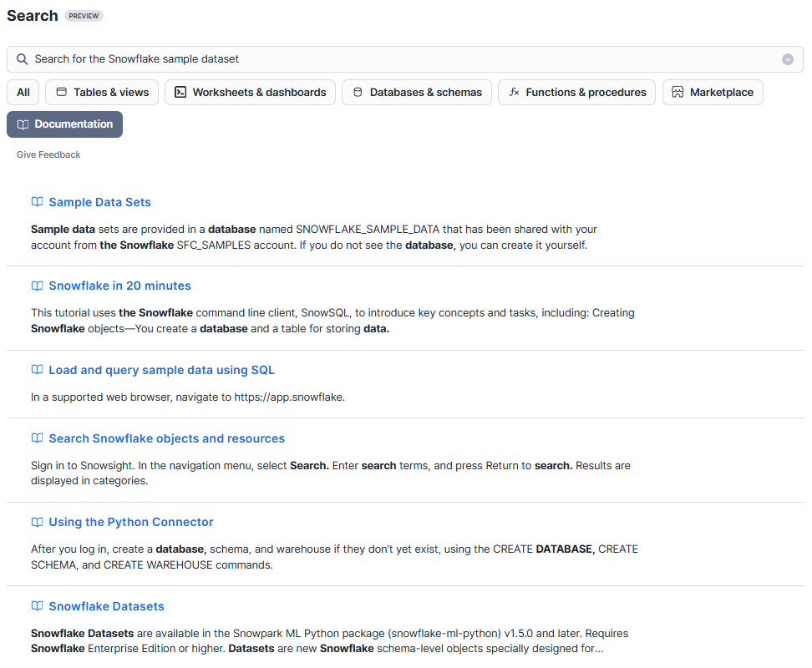Click the clear search X icon

pos(787,59)
